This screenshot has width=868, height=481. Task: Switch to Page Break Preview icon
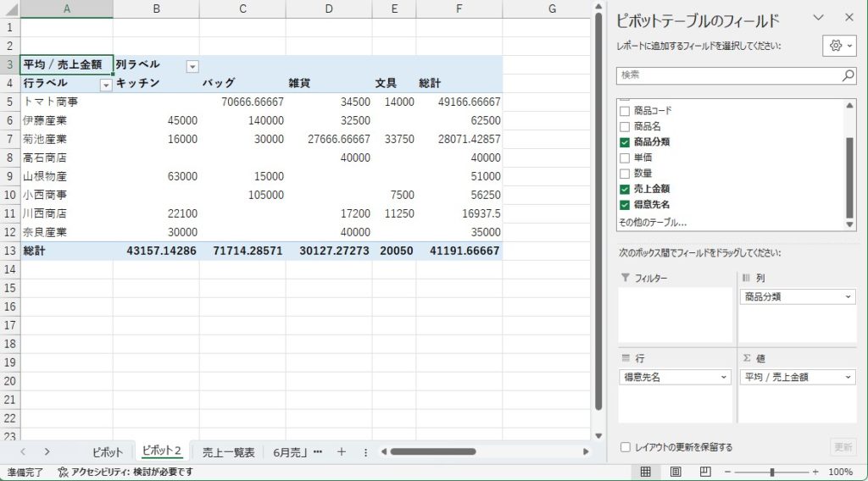click(705, 472)
